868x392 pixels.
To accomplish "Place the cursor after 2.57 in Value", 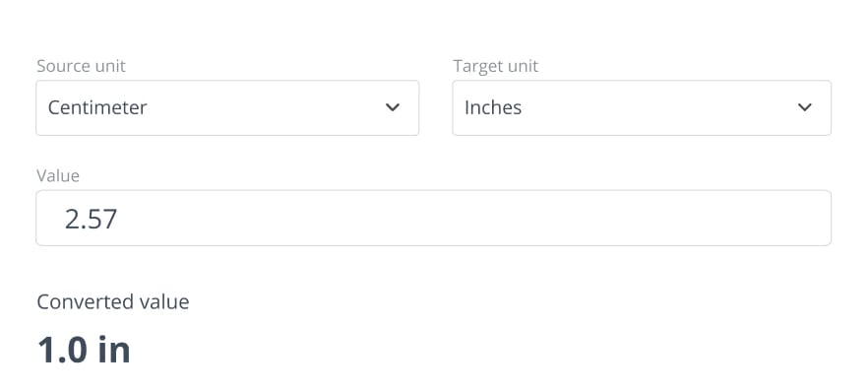I will coord(118,220).
